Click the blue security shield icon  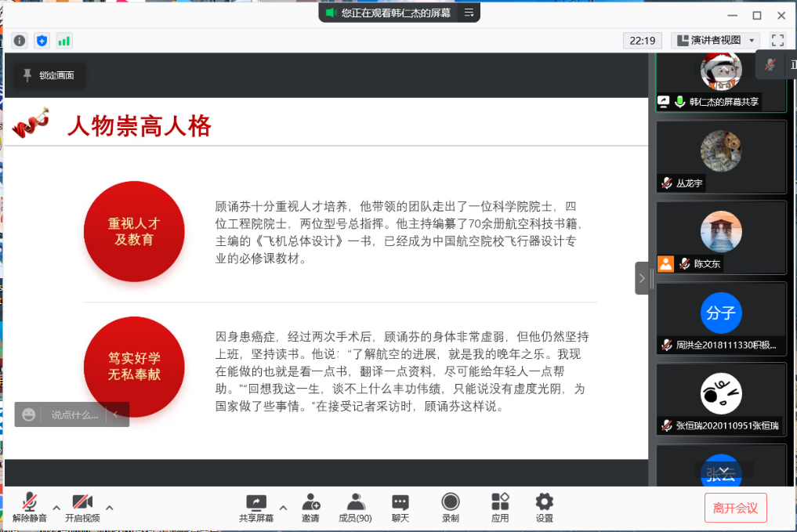[x=42, y=41]
